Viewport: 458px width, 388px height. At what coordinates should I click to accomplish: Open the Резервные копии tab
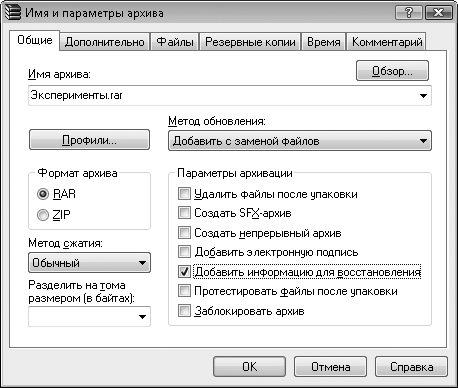coord(250,42)
